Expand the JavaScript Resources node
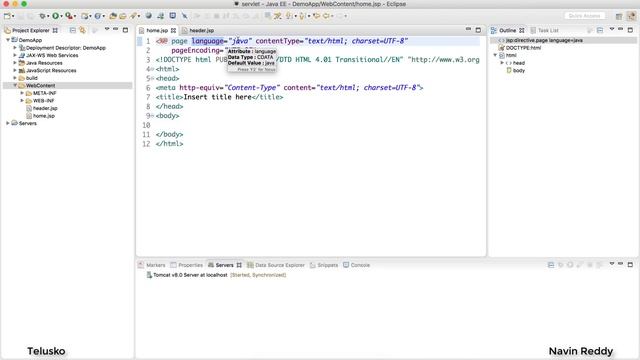Screen dimensions: 640x360 coord(15,70)
